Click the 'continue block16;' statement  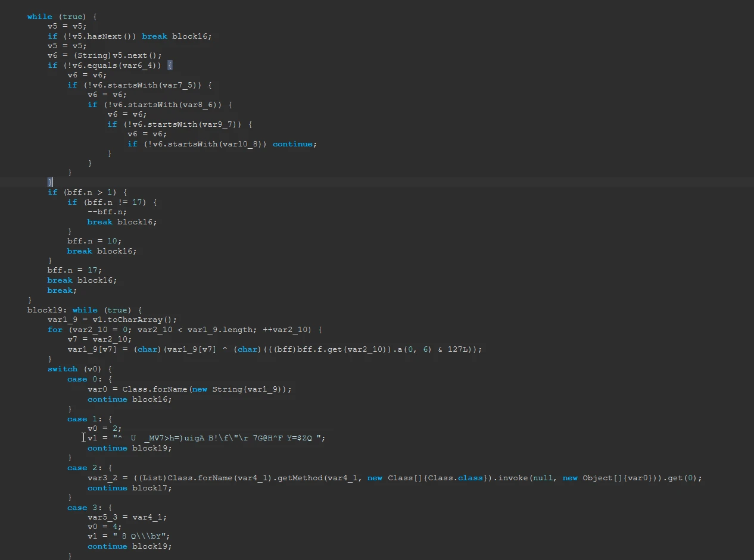pos(130,399)
